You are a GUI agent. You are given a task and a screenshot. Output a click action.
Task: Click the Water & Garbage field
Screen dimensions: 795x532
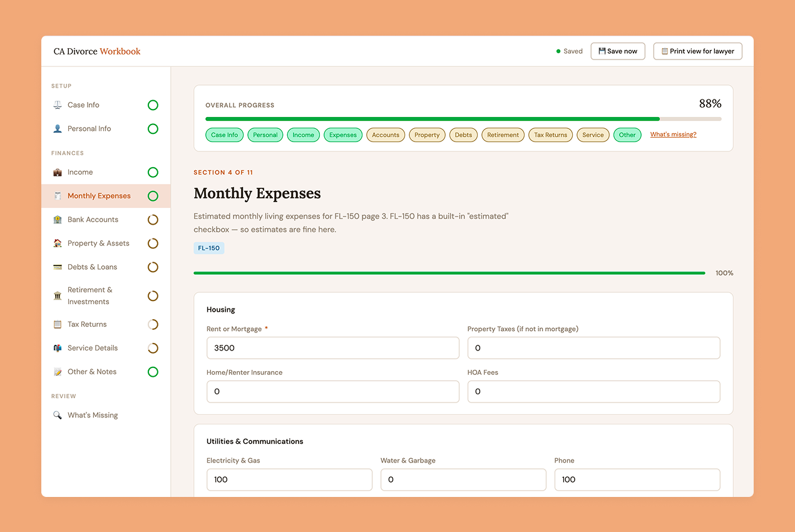coord(463,479)
